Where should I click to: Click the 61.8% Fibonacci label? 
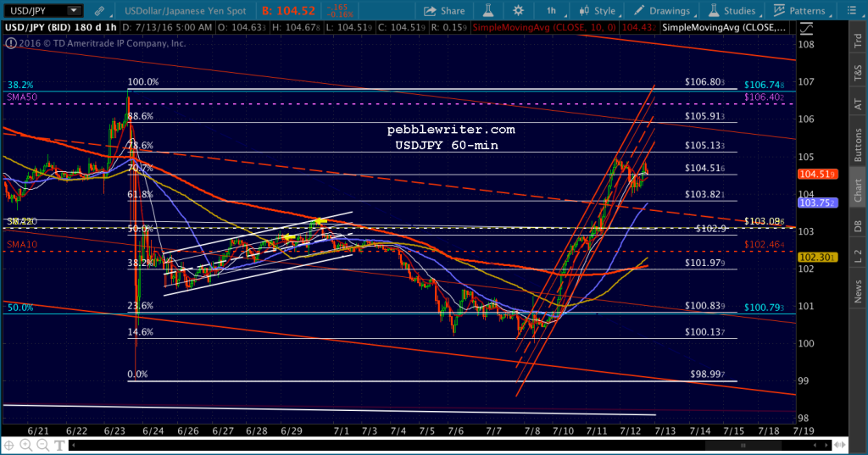pyautogui.click(x=140, y=194)
